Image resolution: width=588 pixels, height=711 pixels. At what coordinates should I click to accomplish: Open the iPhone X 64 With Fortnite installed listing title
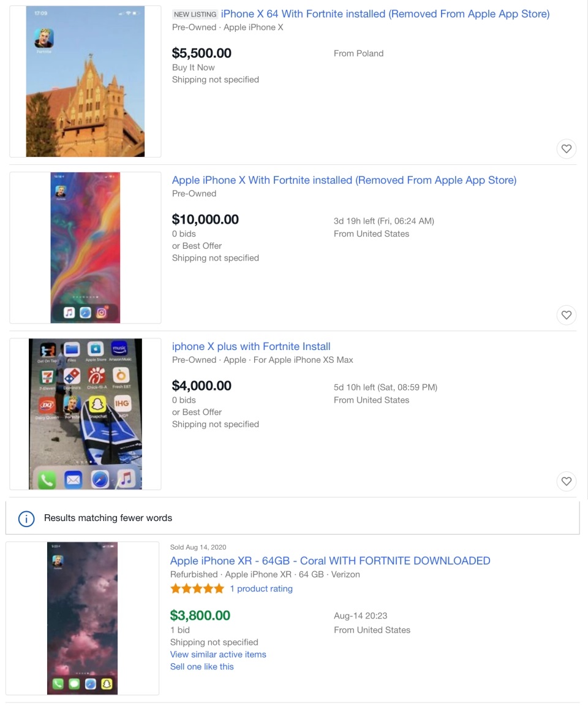(x=385, y=14)
